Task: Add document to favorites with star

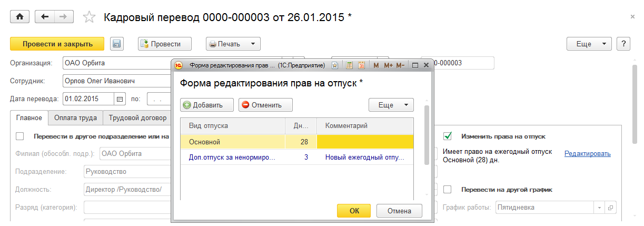Action: (x=89, y=17)
